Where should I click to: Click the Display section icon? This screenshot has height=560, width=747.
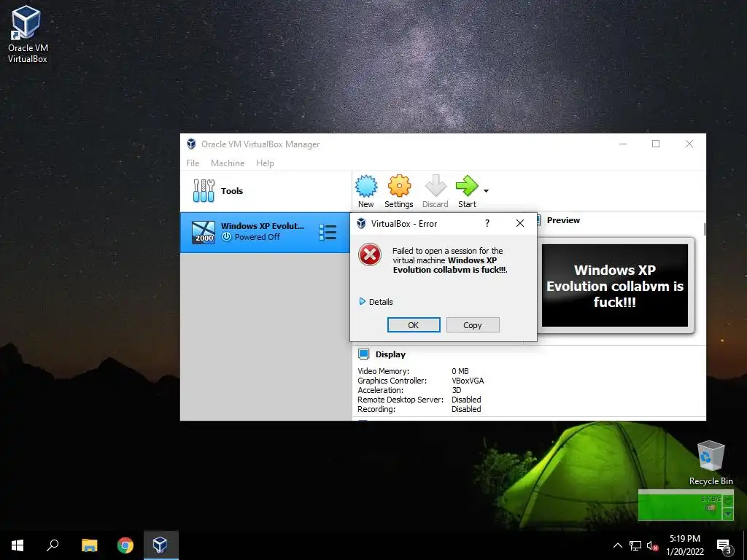pyautogui.click(x=363, y=354)
